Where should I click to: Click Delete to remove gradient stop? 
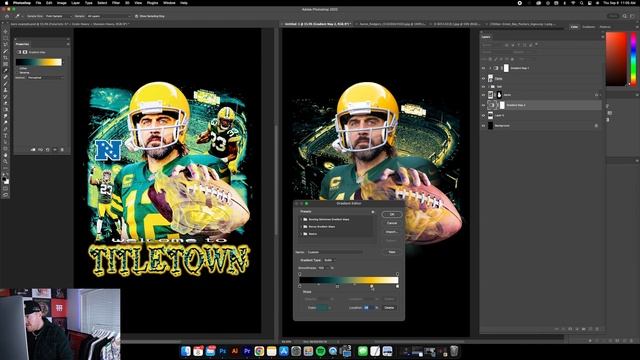tap(389, 307)
